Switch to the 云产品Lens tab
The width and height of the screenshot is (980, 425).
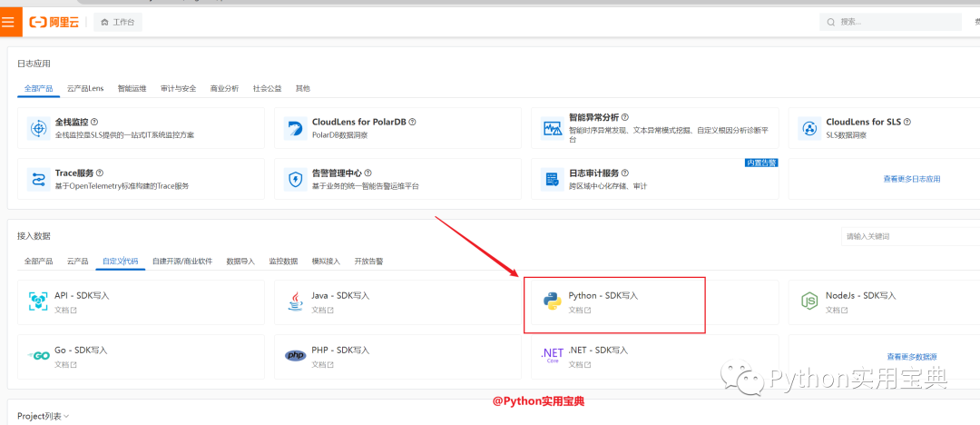[x=85, y=88]
